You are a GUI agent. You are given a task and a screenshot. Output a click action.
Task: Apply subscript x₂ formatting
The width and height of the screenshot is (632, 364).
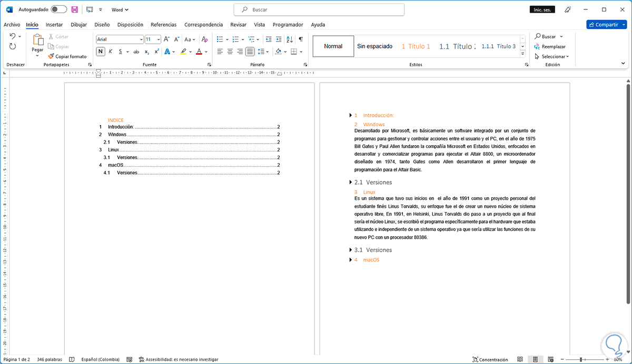147,52
